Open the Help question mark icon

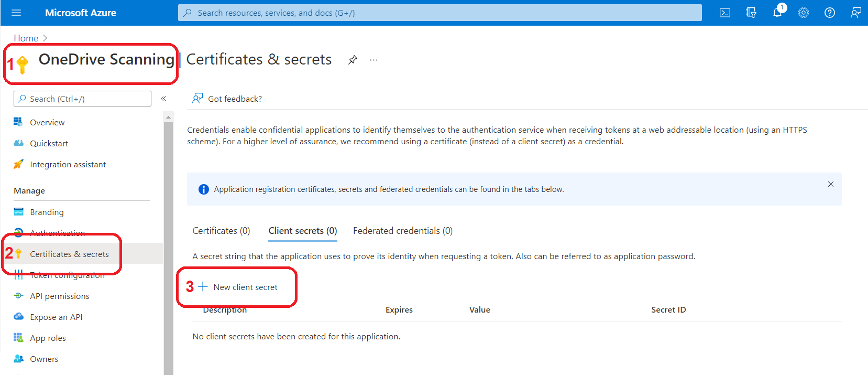pyautogui.click(x=830, y=13)
